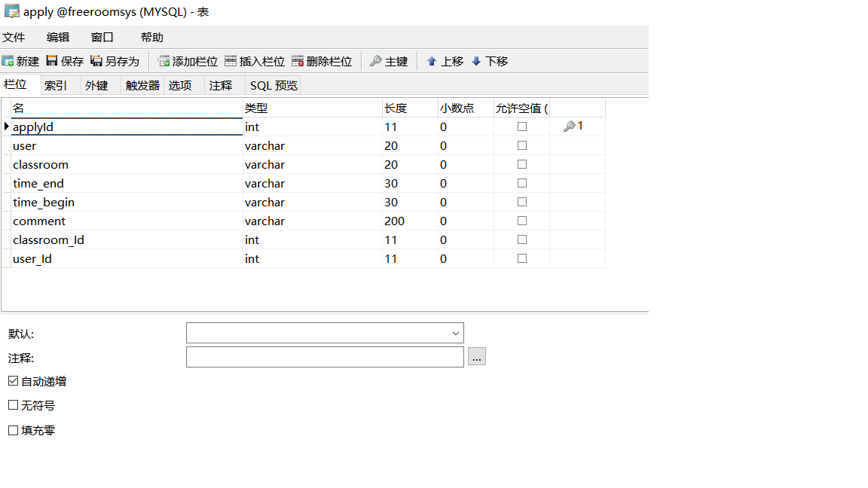The height and width of the screenshot is (488, 868).
Task: Enable the Unsigned (无符号) checkbox
Action: pos(14,405)
